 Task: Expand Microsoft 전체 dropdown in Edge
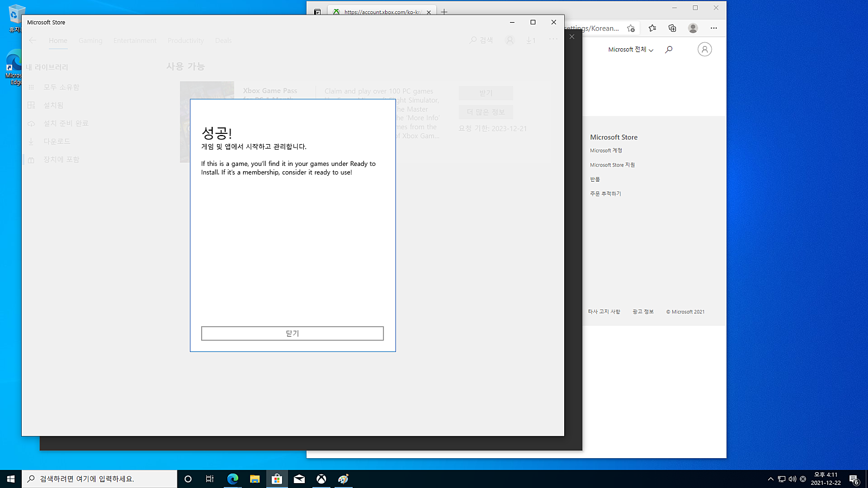tap(630, 49)
